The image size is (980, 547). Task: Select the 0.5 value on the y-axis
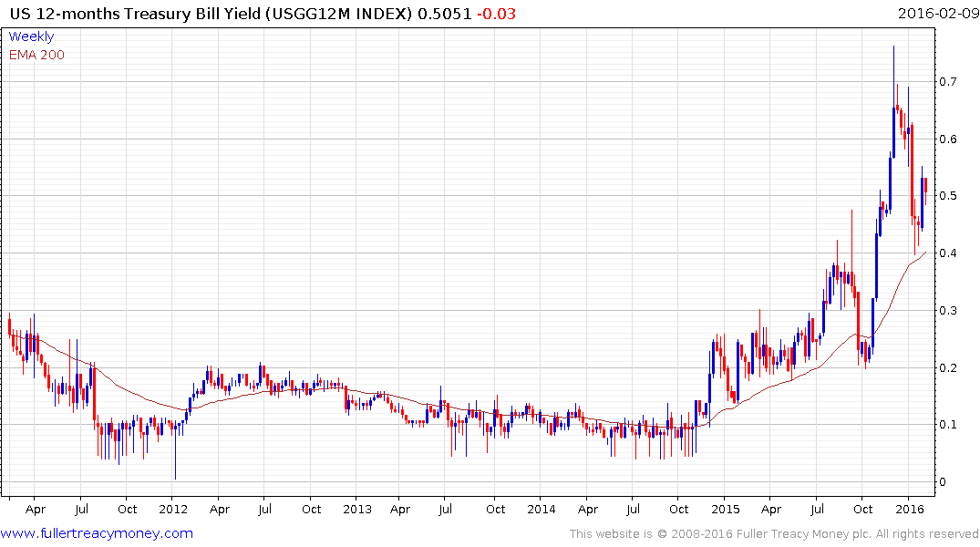point(947,196)
